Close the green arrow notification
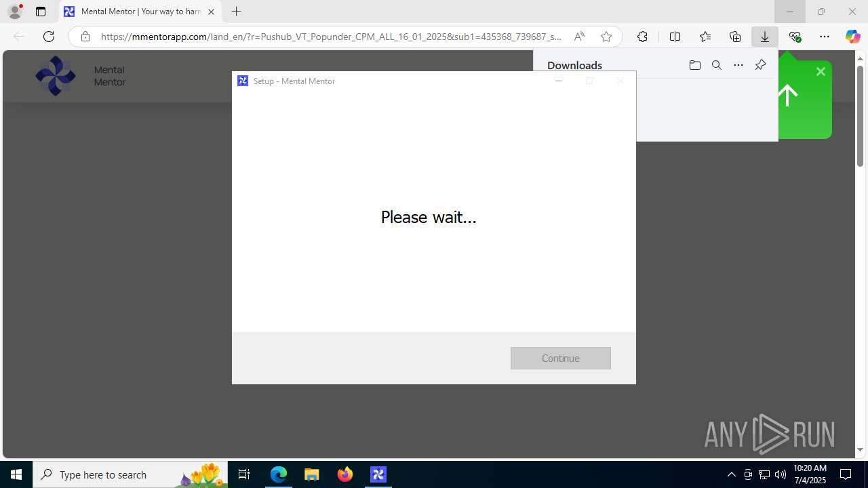Screen dimensions: 868x488 (821, 71)
